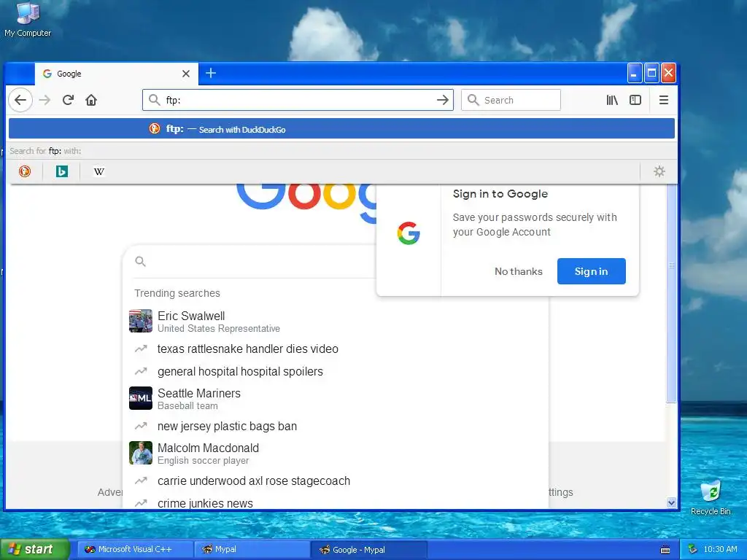Click trend icon beside texas rattlesnake suggestion
The image size is (747, 560).
[x=141, y=349]
